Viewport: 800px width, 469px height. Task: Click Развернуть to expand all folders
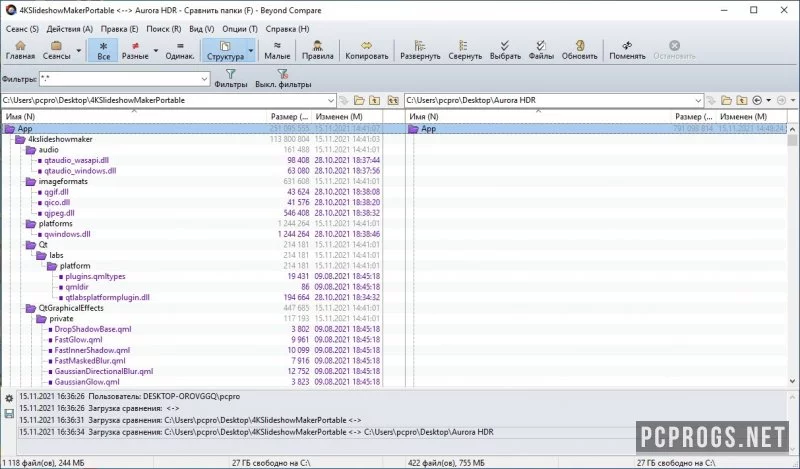[420, 50]
